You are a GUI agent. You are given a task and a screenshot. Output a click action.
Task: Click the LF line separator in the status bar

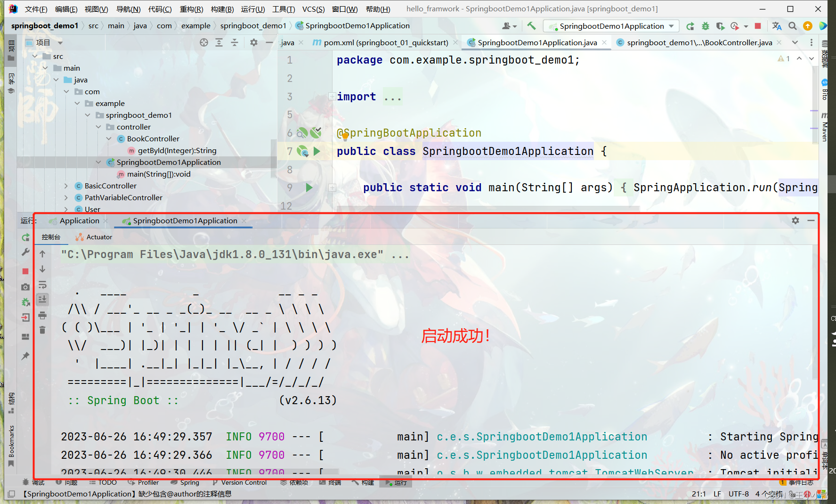[x=717, y=494]
